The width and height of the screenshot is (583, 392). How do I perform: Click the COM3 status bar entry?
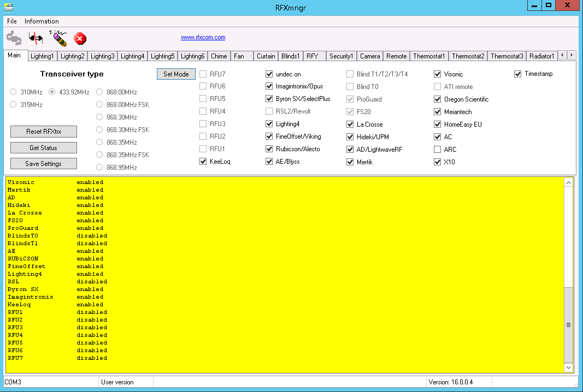13,382
